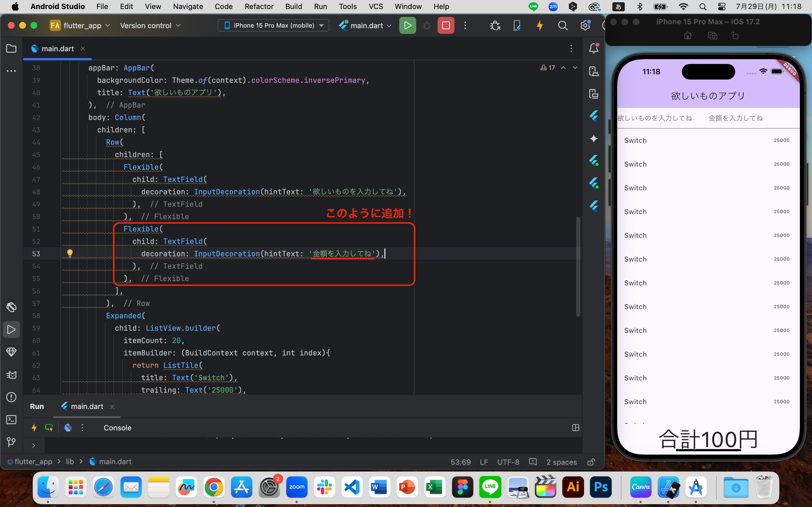Click the Run button to execute app
The width and height of the screenshot is (812, 507).
click(x=407, y=25)
